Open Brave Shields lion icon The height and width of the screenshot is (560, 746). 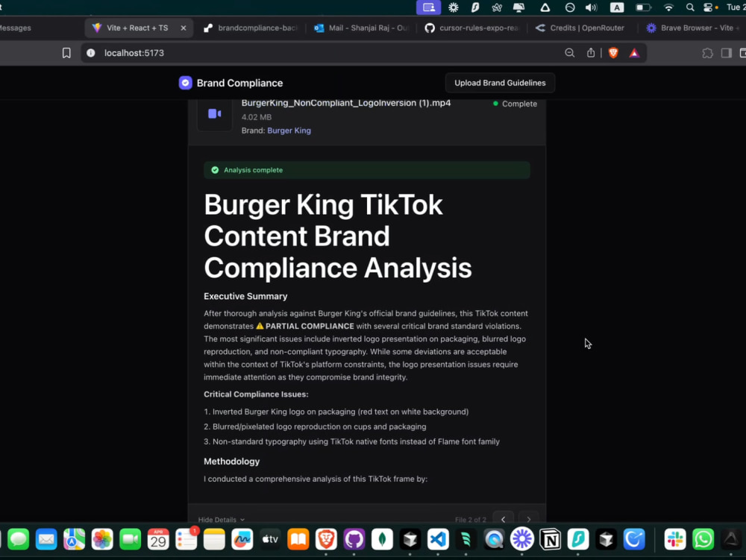click(613, 53)
